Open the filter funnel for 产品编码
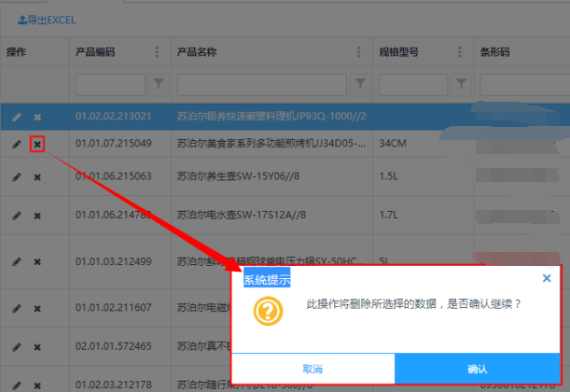The width and height of the screenshot is (570, 392). click(x=159, y=84)
